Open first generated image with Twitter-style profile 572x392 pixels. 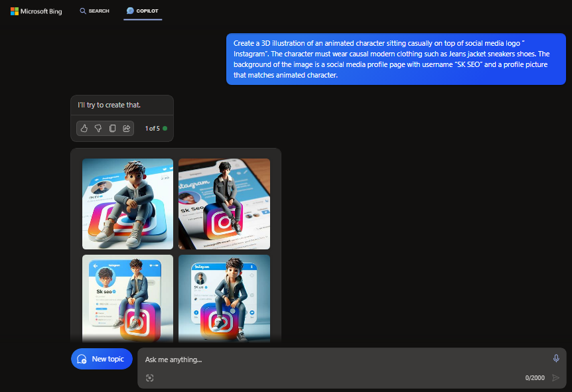[x=127, y=204]
